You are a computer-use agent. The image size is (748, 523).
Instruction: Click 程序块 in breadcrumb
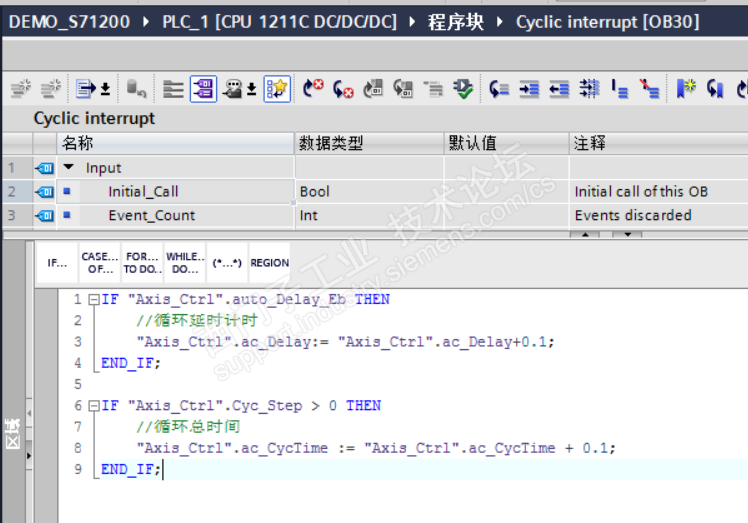point(456,22)
